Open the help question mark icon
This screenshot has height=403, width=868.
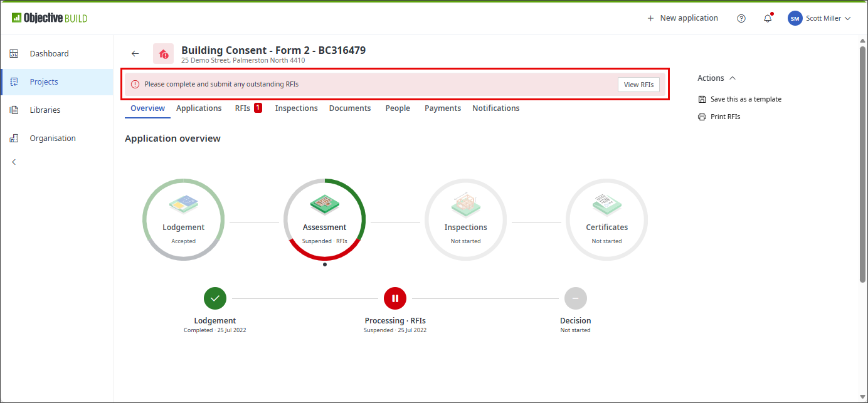coord(741,18)
